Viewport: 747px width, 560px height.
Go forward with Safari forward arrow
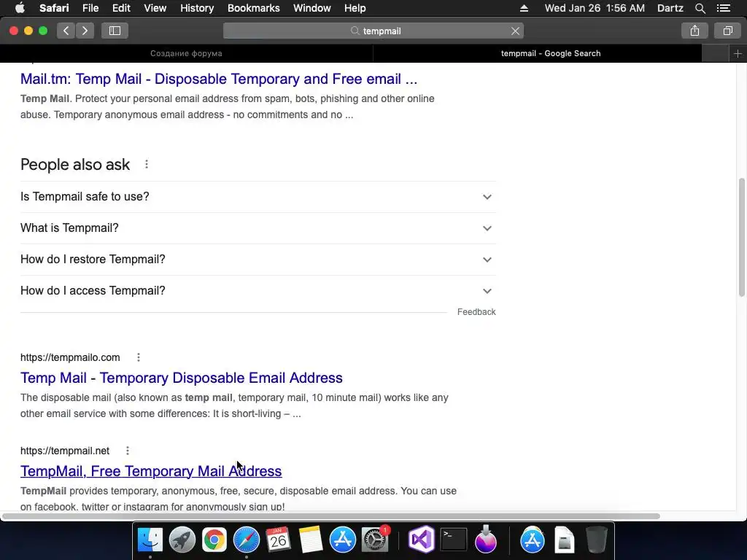(x=85, y=31)
